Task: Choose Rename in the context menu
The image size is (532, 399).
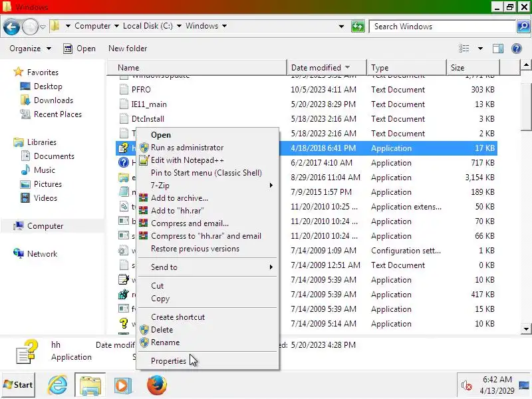Action: (207, 342)
